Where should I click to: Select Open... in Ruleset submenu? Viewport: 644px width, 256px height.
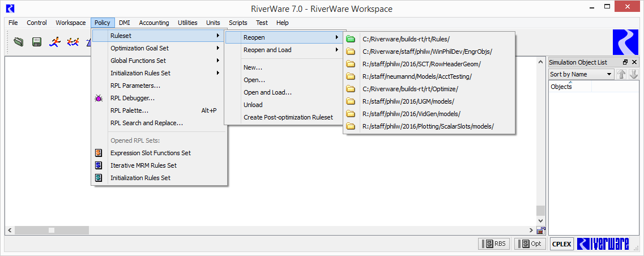coord(284,80)
